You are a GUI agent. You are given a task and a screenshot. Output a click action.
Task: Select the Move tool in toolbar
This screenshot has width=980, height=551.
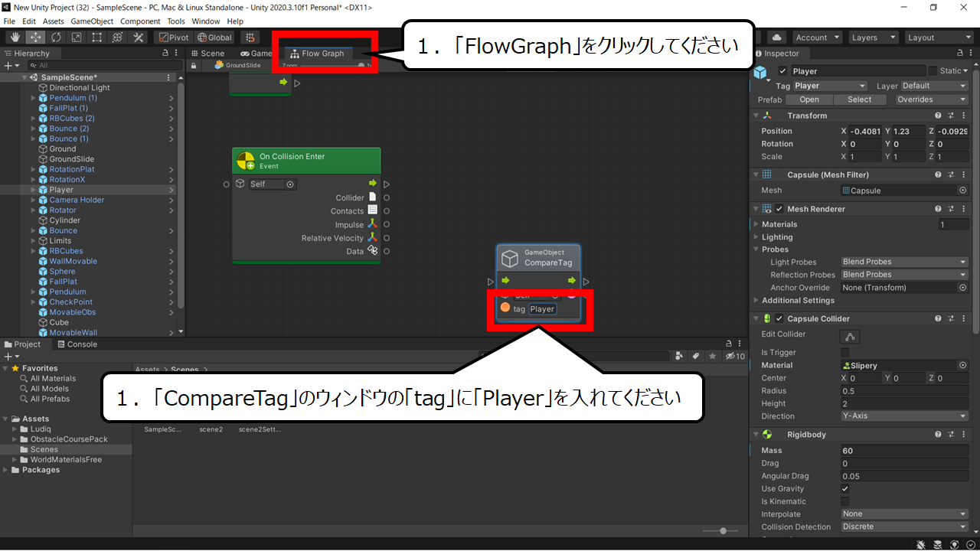(x=36, y=37)
